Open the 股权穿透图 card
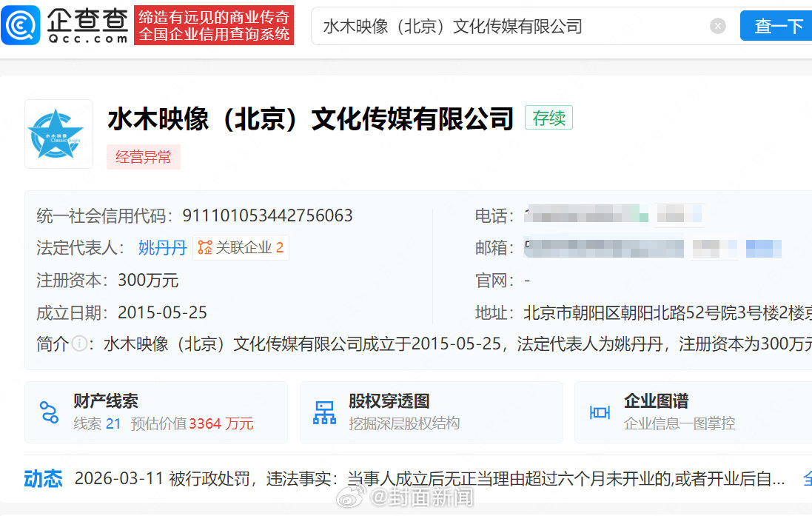812x516 pixels. 432,412
